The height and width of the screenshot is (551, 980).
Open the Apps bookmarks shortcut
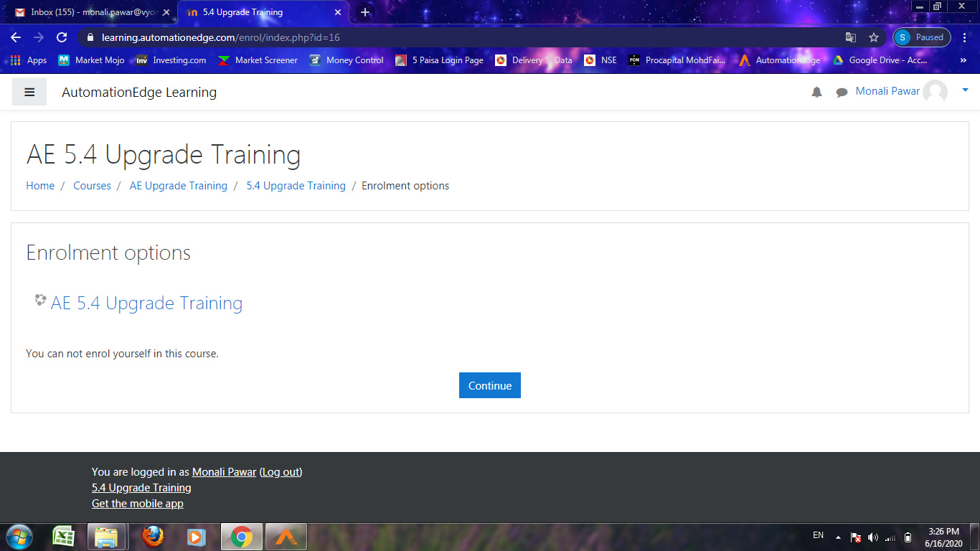click(x=29, y=60)
